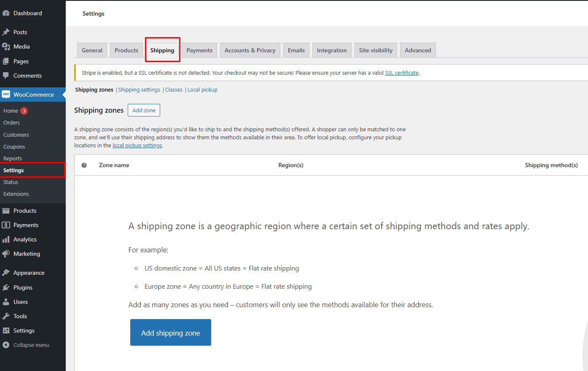Open the Tools menu
This screenshot has height=371, width=588.
tap(19, 316)
